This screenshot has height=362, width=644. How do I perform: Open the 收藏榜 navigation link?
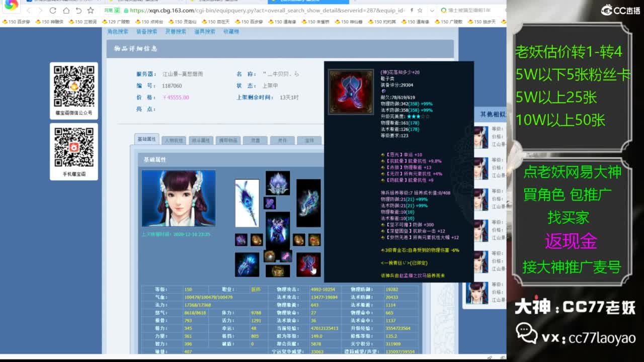tap(231, 32)
